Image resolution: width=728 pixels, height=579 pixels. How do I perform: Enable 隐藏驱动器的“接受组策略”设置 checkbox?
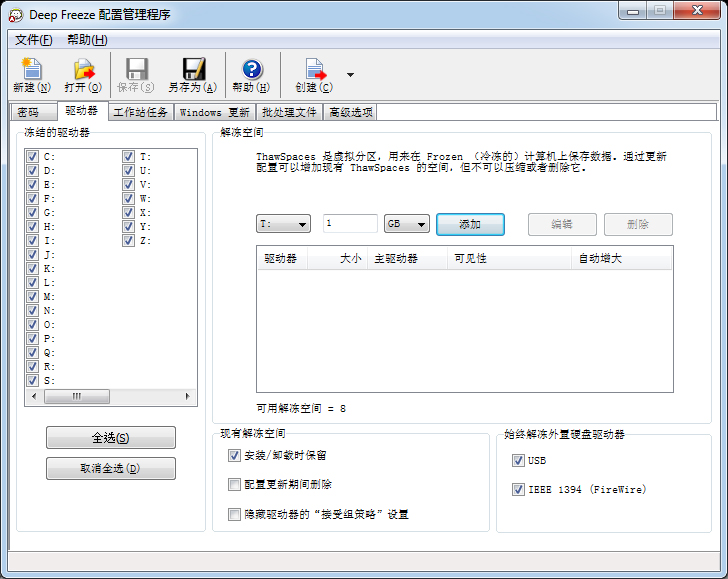point(234,514)
